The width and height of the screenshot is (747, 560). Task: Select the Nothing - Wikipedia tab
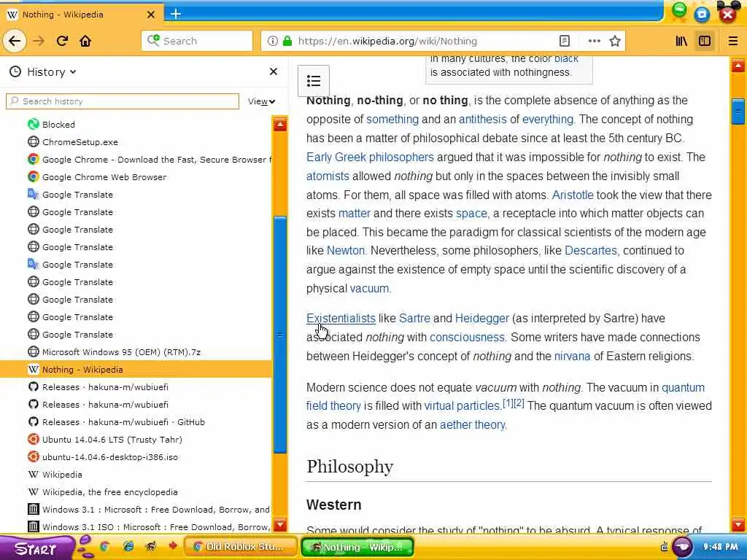pos(82,15)
